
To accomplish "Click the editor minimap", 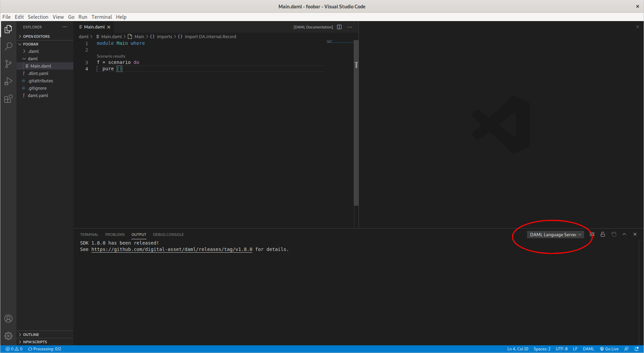I will (340, 42).
